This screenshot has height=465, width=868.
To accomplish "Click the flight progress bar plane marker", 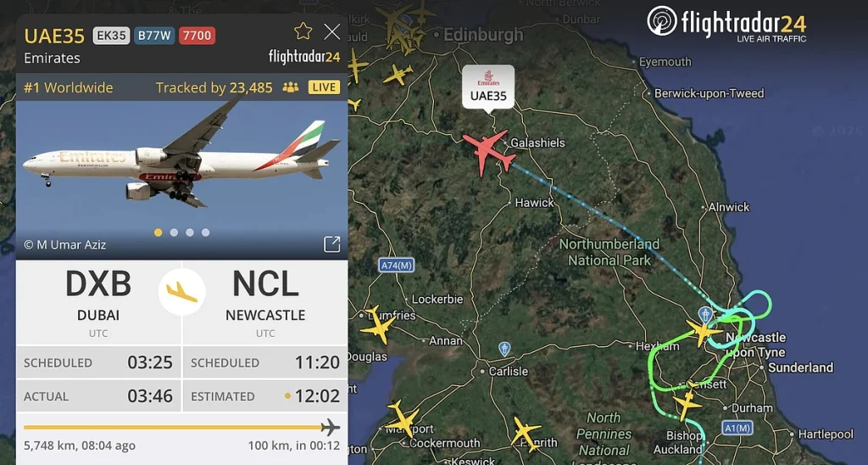I will point(331,428).
